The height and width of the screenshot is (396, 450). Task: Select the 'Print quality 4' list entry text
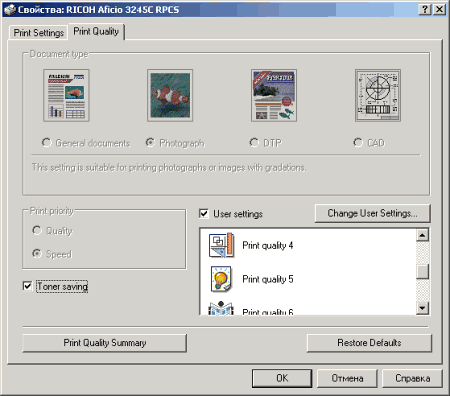pyautogui.click(x=268, y=246)
